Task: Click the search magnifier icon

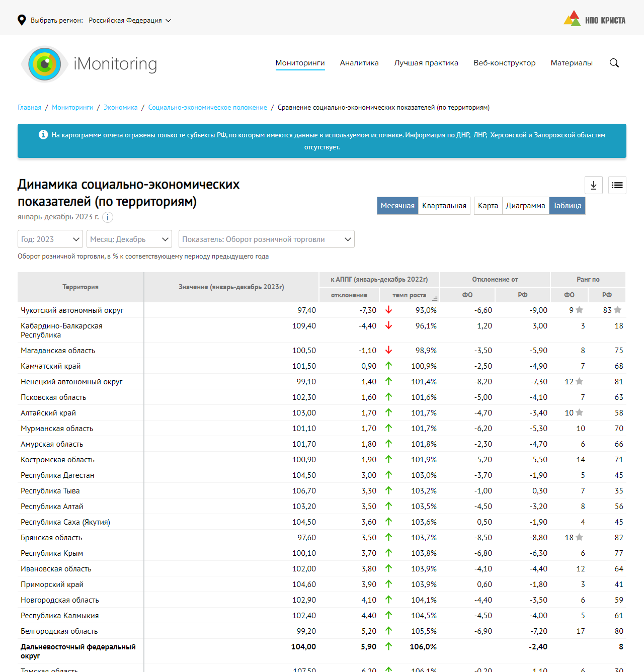Action: pyautogui.click(x=614, y=63)
